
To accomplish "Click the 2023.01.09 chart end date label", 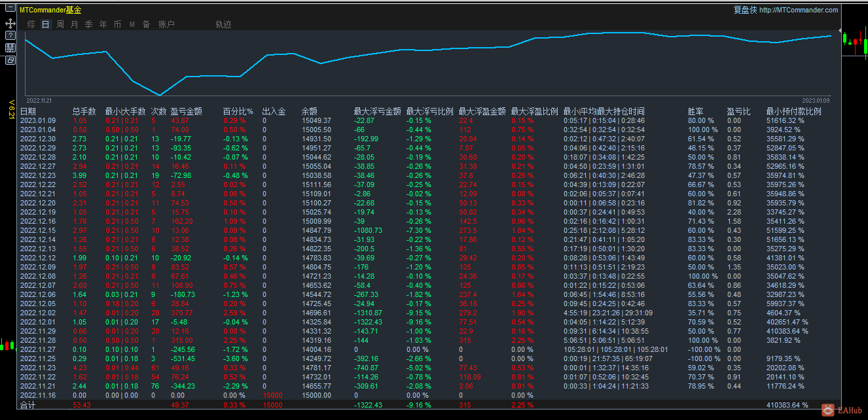I will (816, 100).
